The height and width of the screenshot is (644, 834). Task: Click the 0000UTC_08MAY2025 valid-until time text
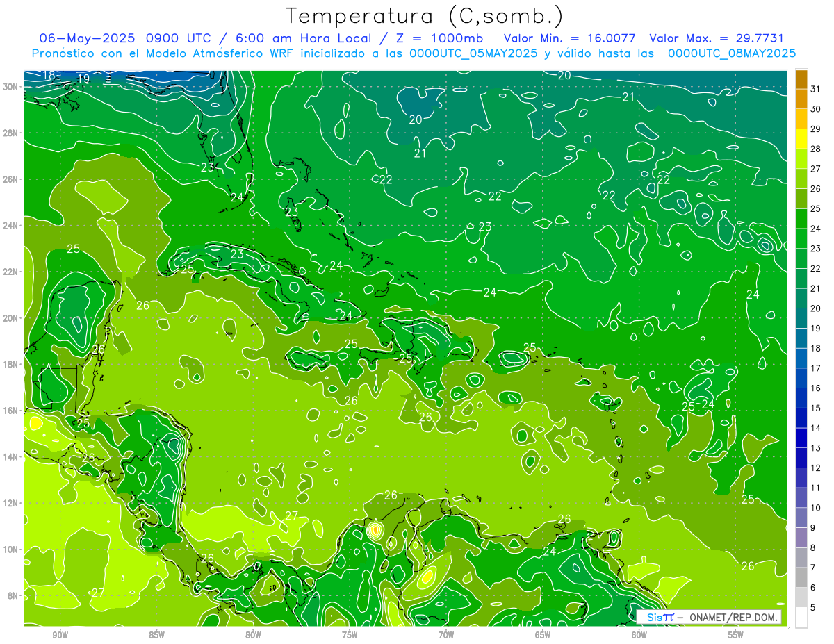[732, 53]
